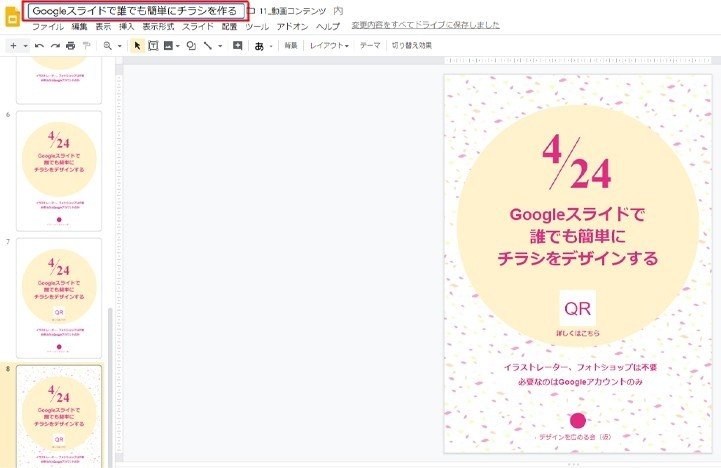Select slide 7 thumbnail
This screenshot has height=468, width=721.
[x=59, y=298]
